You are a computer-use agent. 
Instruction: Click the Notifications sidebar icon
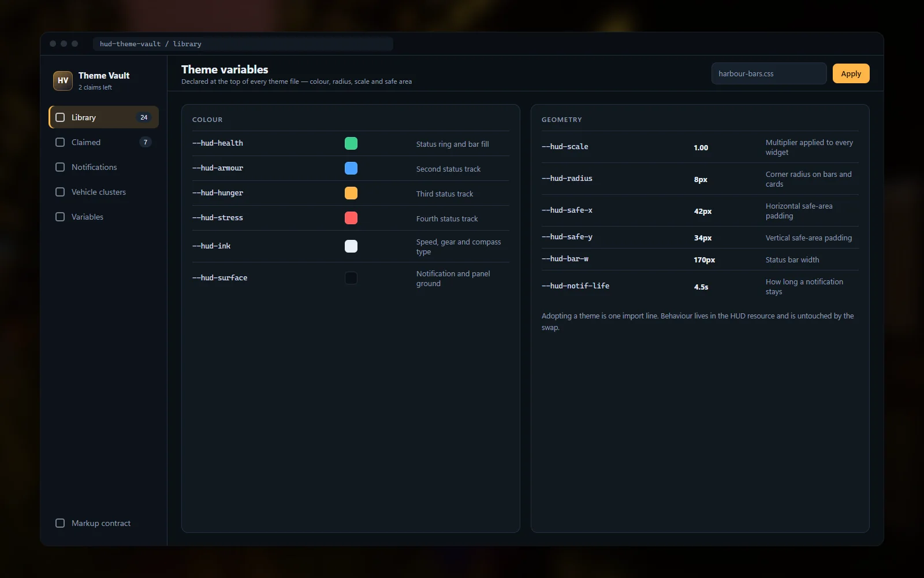tap(60, 167)
